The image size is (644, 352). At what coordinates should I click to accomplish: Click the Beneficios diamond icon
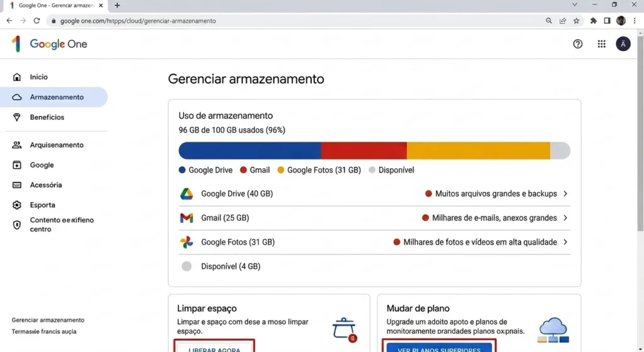click(17, 117)
